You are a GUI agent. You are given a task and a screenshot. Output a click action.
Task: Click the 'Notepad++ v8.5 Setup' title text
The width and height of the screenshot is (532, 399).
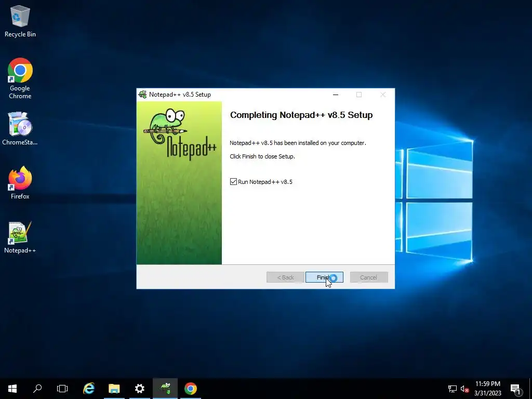pos(180,95)
